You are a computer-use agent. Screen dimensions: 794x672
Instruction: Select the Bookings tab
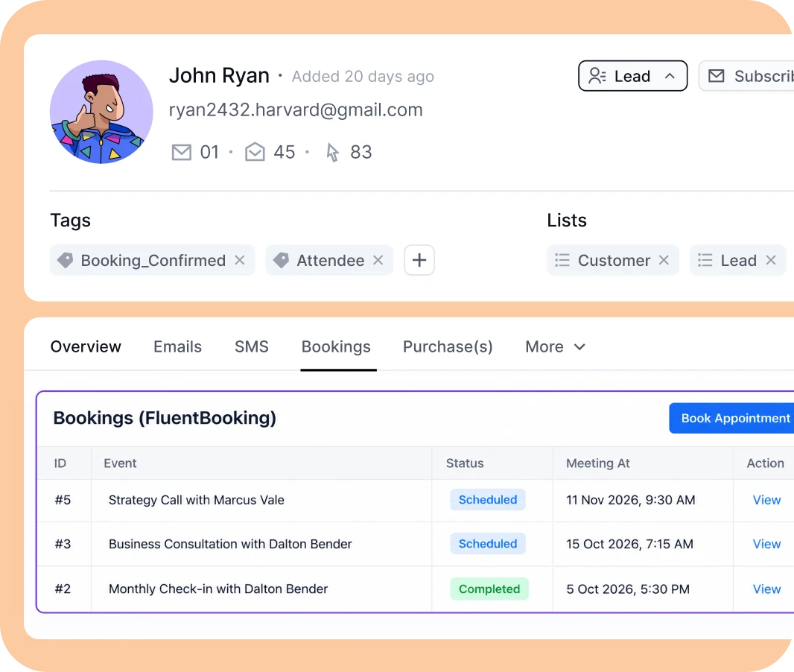[336, 346]
